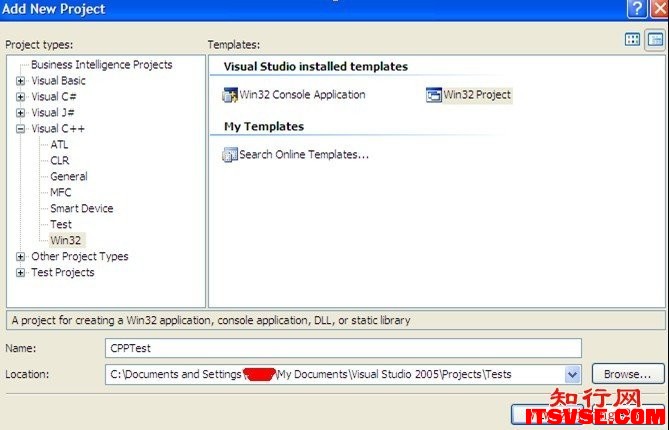Select the Win32 Console Application template icon
This screenshot has width=669, height=430.
[230, 95]
